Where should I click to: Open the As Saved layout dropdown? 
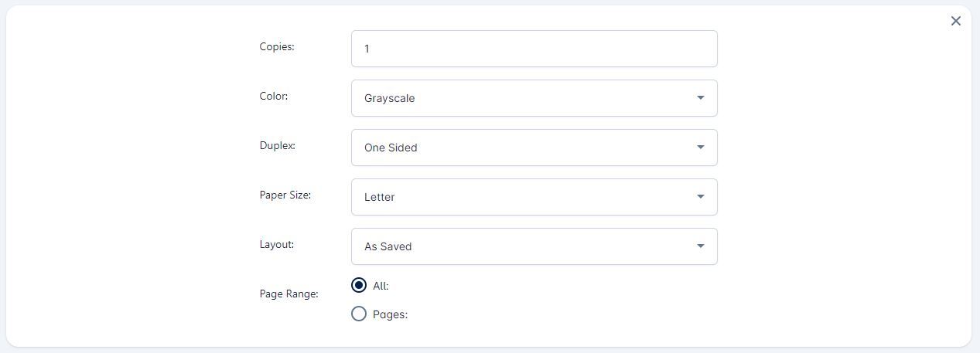(x=526, y=246)
